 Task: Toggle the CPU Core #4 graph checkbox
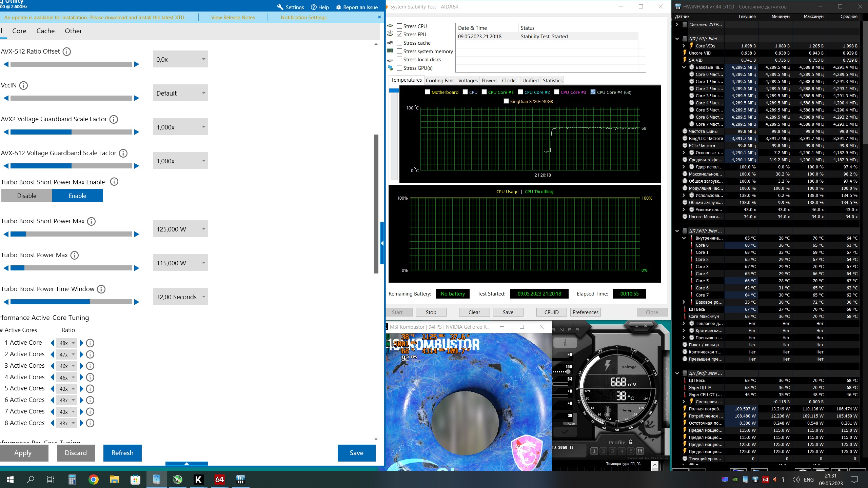(x=593, y=92)
